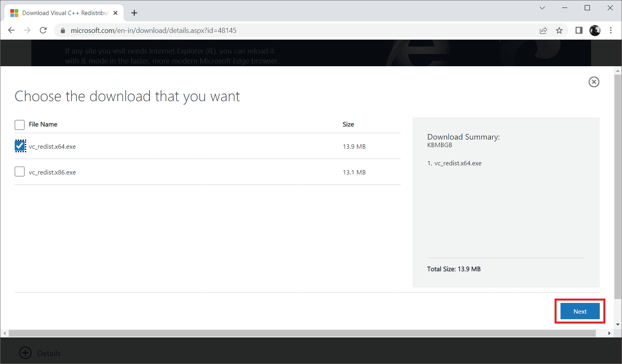This screenshot has width=622, height=364.
Task: Click the horizontal scrollbar track
Action: 301,333
